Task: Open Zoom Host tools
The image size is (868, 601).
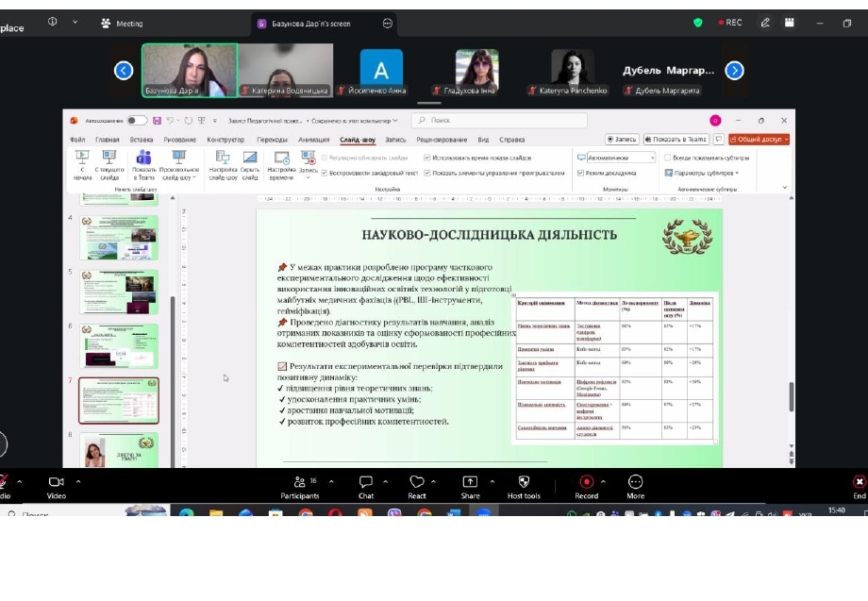Action: tap(524, 487)
